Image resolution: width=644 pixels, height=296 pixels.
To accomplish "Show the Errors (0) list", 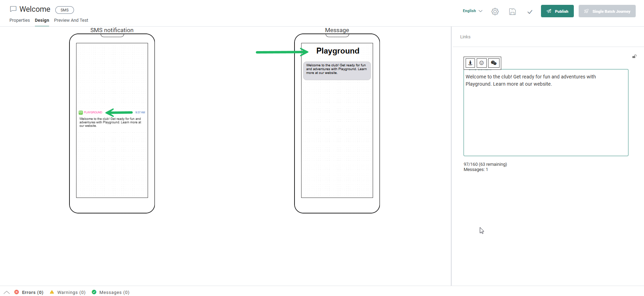I will (x=32, y=293).
